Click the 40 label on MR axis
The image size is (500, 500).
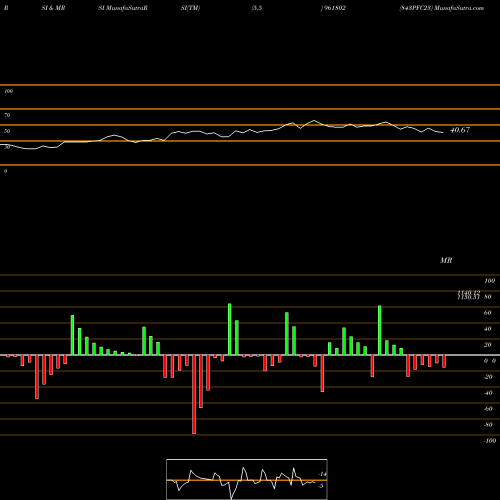(x=488, y=329)
